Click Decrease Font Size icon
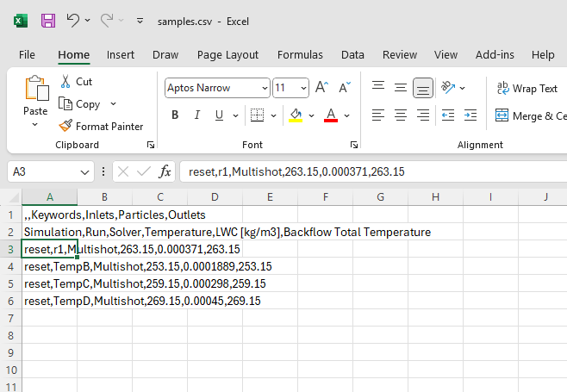 (344, 87)
